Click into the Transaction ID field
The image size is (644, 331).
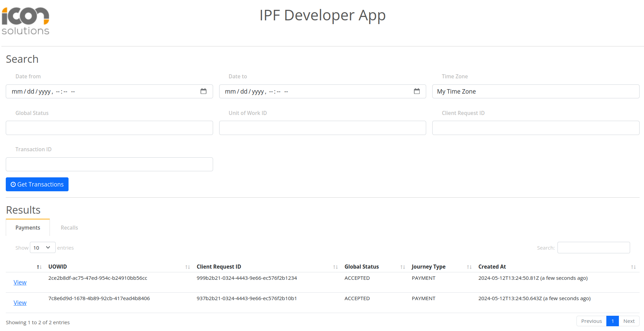109,164
